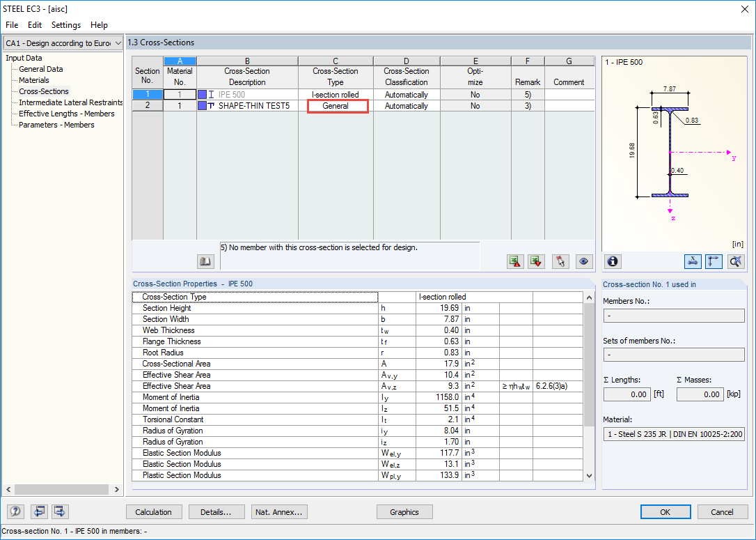Click the Automatically classification cell for section 2
Screen dimensions: 756x540
[x=407, y=106]
